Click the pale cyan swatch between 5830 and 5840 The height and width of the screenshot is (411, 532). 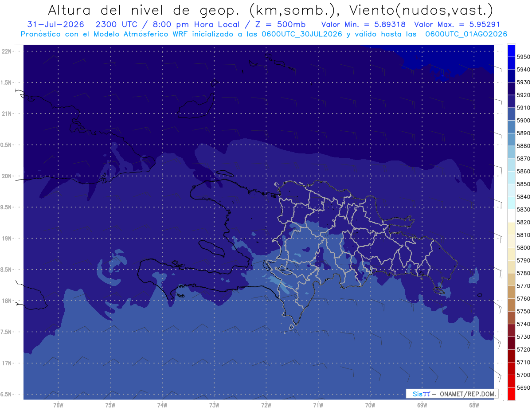point(511,203)
